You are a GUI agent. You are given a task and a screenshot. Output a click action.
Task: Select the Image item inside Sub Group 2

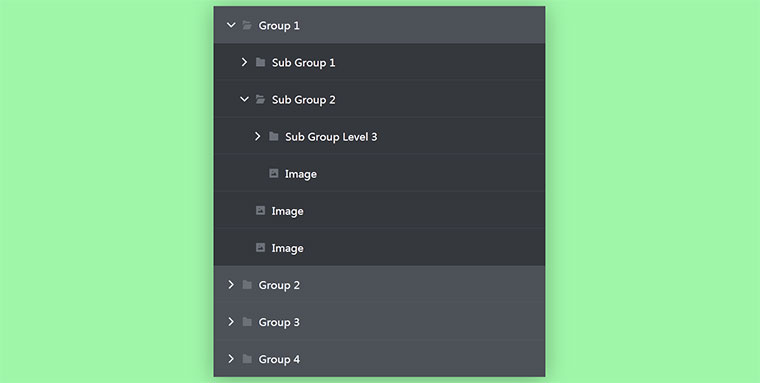coord(379,174)
